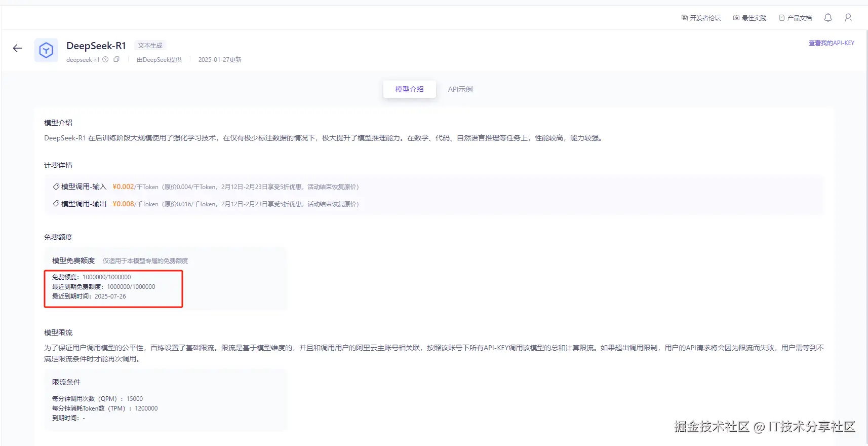Click the 到期时间 line under 限流条件
This screenshot has width=868, height=446.
(x=68, y=418)
